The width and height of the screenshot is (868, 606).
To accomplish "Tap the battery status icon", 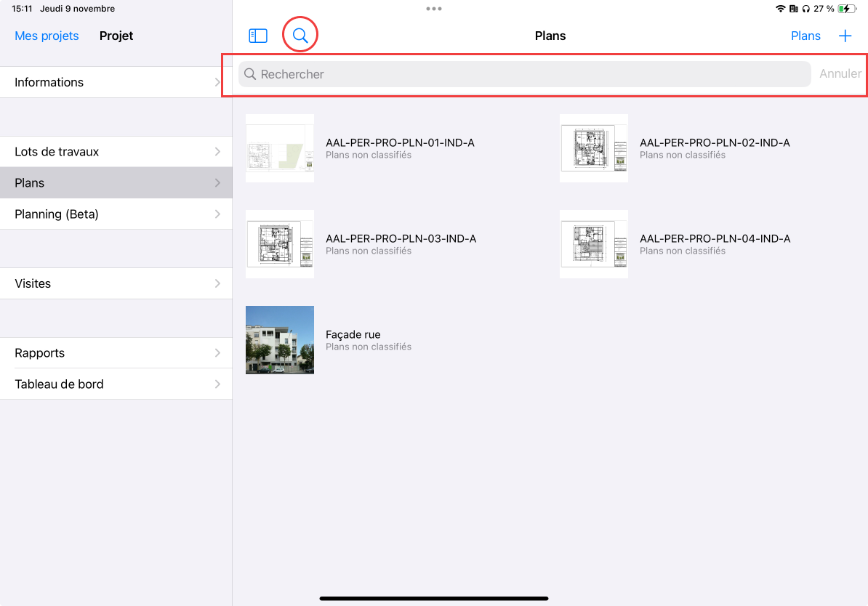I will click(846, 9).
